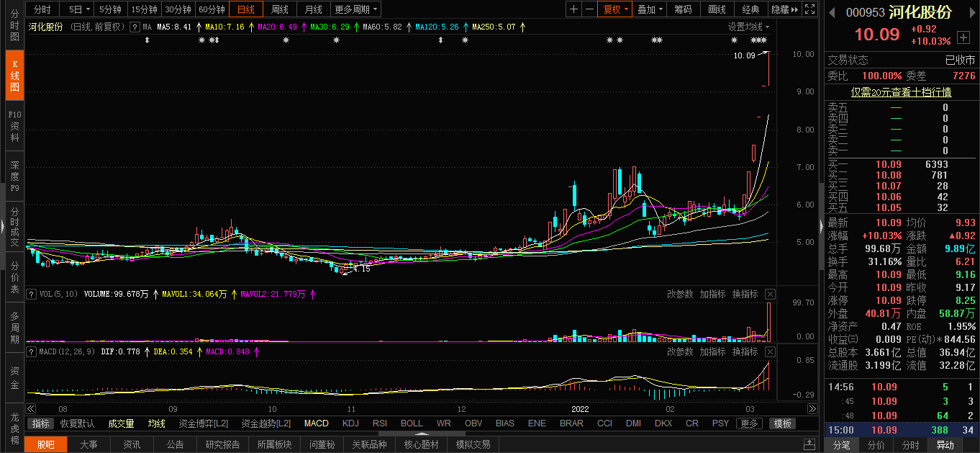Toggle the KDJ indicator
This screenshot has height=453, width=980.
click(x=350, y=423)
